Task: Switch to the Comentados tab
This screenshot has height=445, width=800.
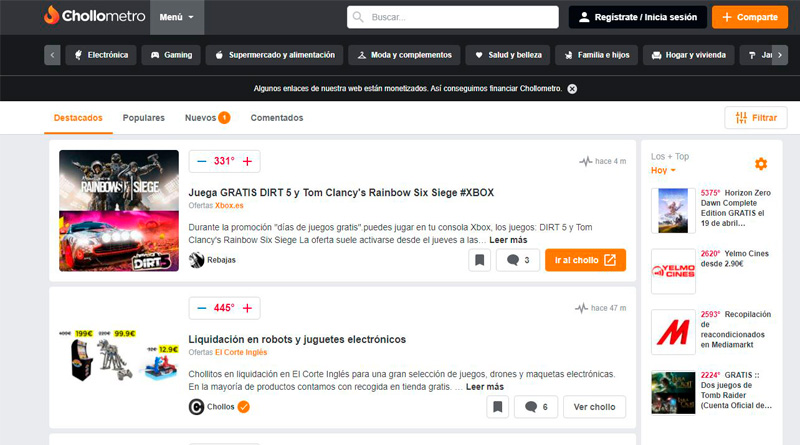Action: [x=277, y=118]
